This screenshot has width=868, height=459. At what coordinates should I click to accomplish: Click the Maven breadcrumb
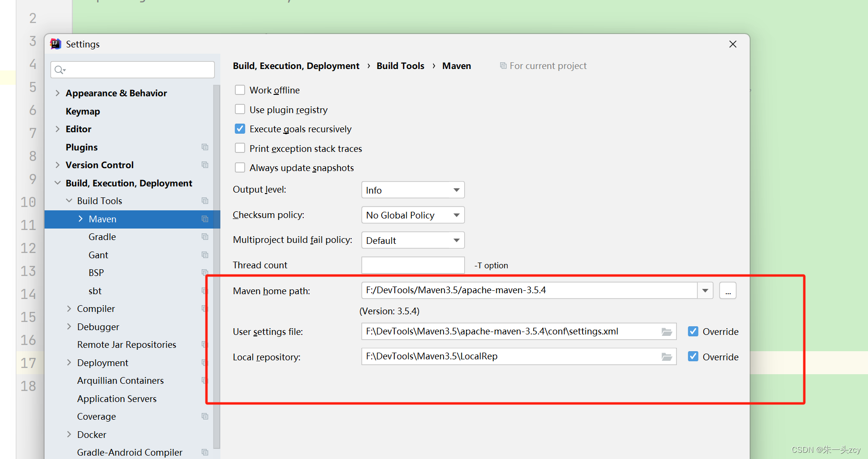pos(457,66)
